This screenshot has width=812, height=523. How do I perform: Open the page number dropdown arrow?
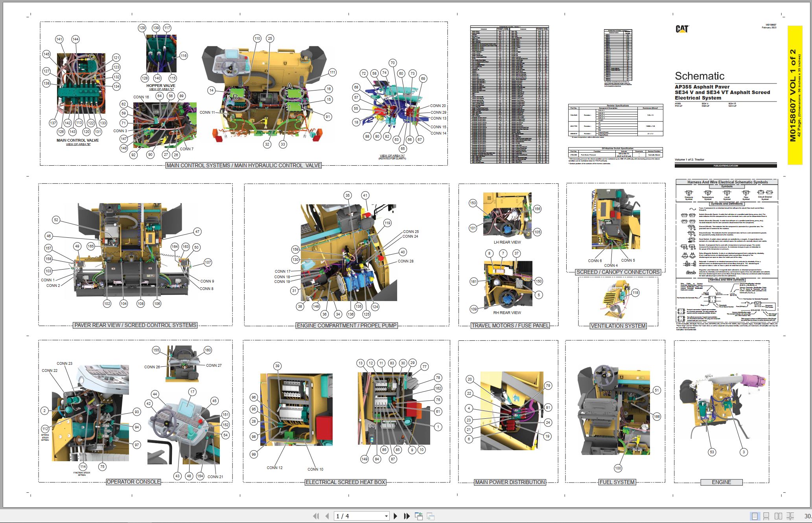[x=386, y=516]
